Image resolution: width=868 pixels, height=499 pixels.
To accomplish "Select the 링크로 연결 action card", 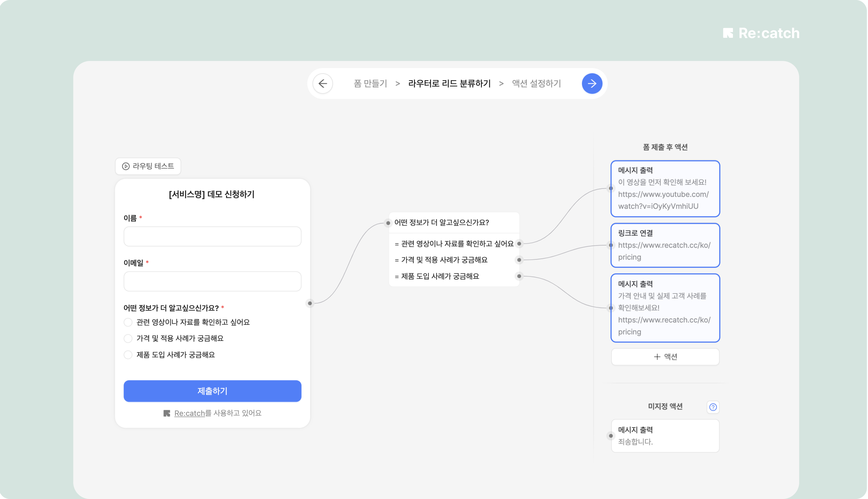I will coord(665,245).
